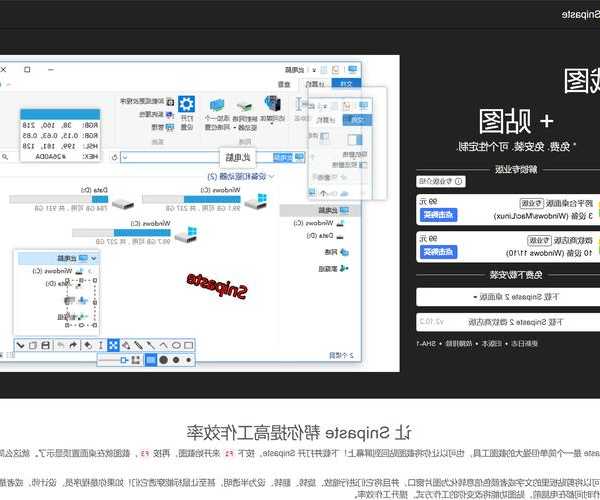Select the Marker pen tool
The width and height of the screenshot is (600, 500).
(x=126, y=345)
